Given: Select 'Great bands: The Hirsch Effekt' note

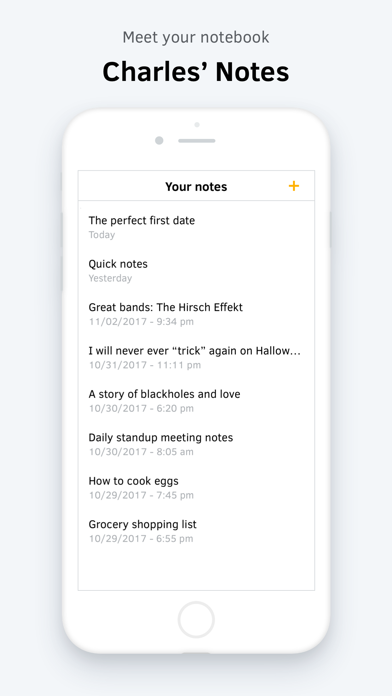Looking at the screenshot, I should [x=196, y=314].
